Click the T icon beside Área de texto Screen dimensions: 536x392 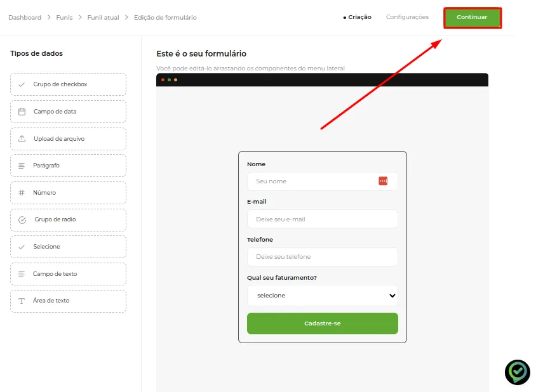click(22, 301)
